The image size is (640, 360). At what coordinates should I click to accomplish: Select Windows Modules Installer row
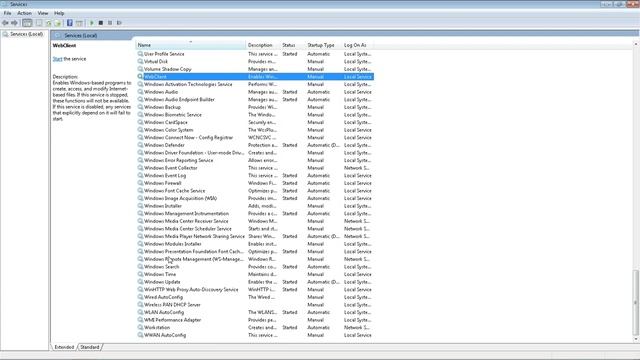tap(255, 244)
